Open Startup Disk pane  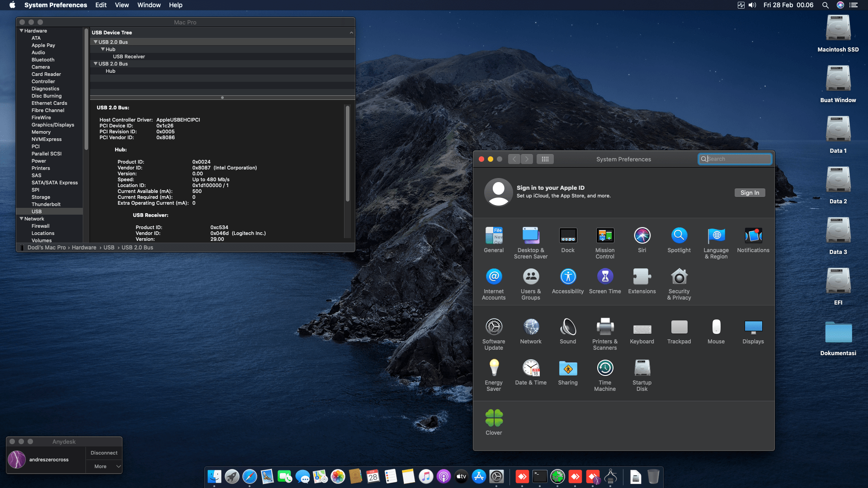tap(642, 375)
